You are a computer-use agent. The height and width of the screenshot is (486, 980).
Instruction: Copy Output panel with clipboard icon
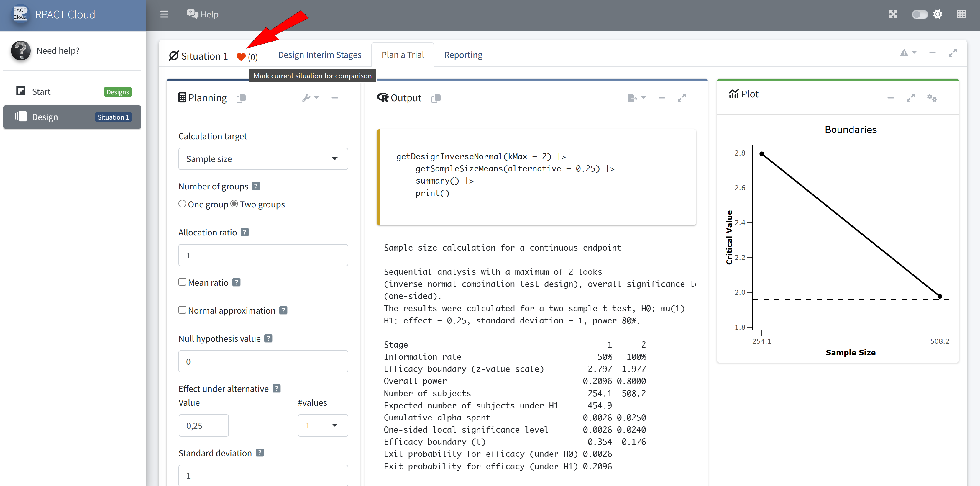(x=436, y=98)
